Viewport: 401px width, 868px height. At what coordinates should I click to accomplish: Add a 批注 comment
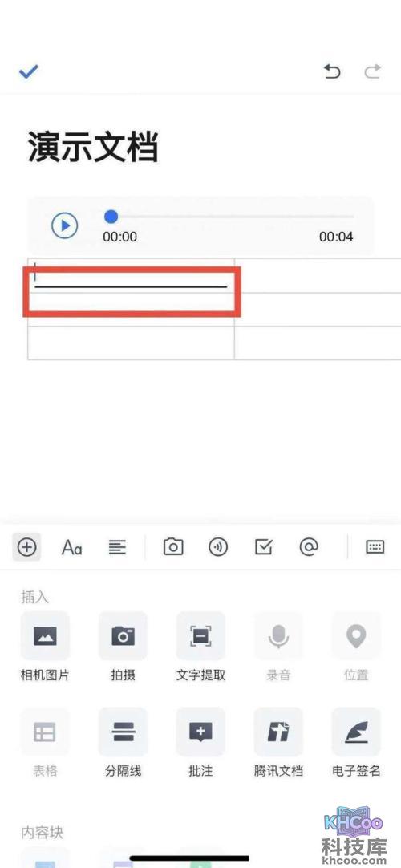200,742
